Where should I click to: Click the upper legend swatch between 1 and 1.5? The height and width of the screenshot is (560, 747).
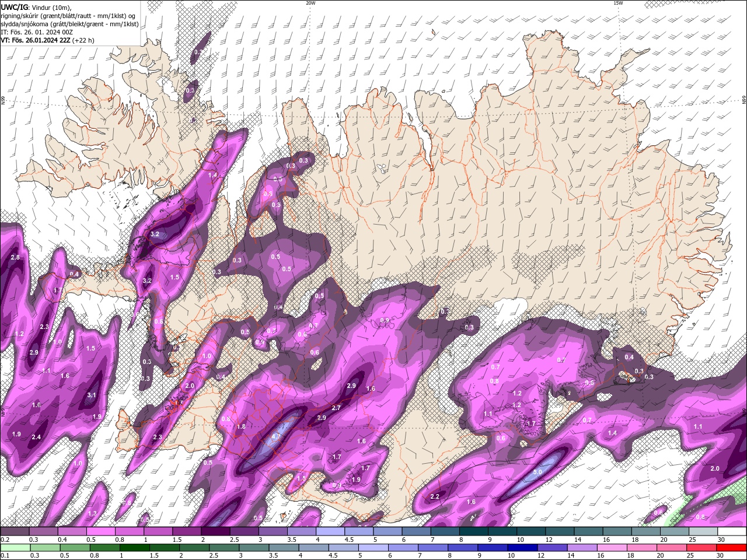(158, 531)
